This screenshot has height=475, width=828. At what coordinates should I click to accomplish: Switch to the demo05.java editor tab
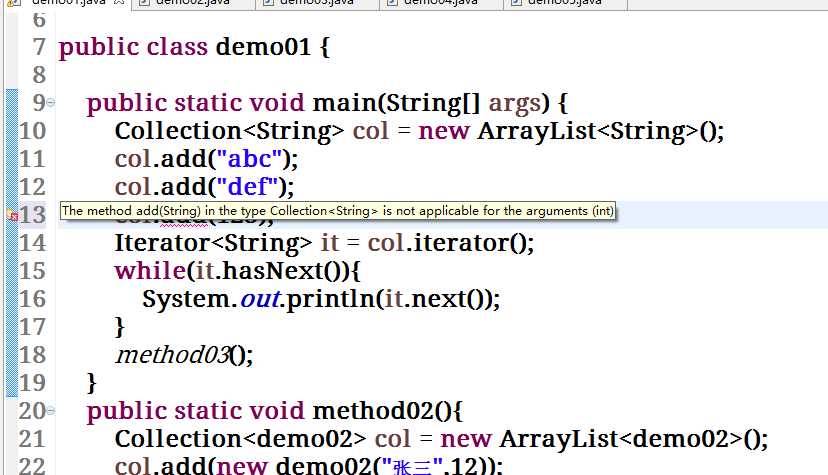click(x=565, y=3)
